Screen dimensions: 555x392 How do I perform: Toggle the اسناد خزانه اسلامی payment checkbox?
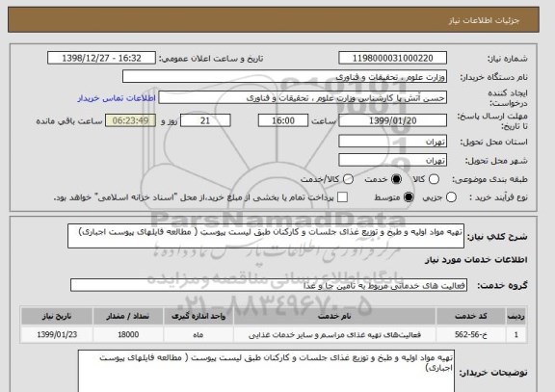(x=342, y=197)
